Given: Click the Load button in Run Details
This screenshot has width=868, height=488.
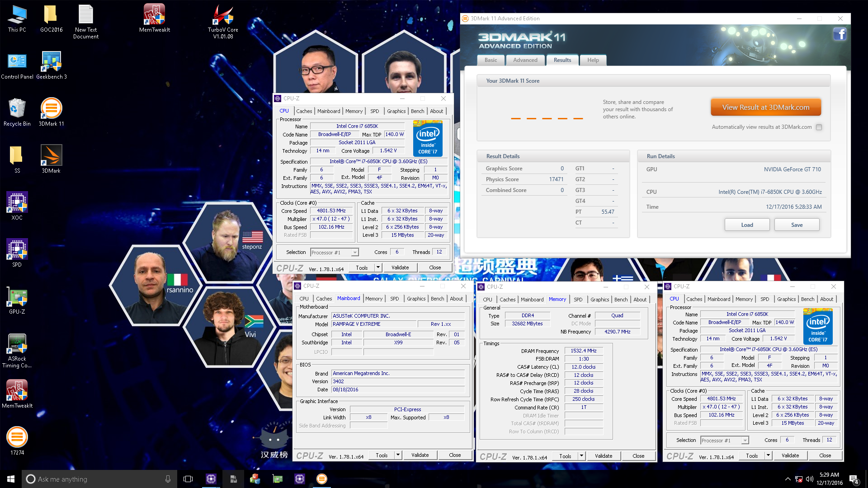Looking at the screenshot, I should tap(747, 225).
